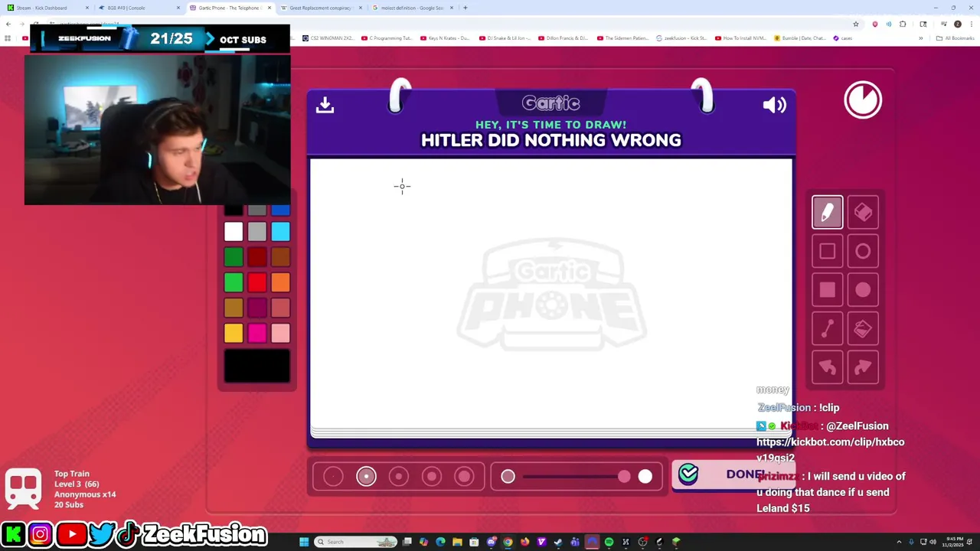Bookmark this page with star icon

pyautogui.click(x=856, y=24)
